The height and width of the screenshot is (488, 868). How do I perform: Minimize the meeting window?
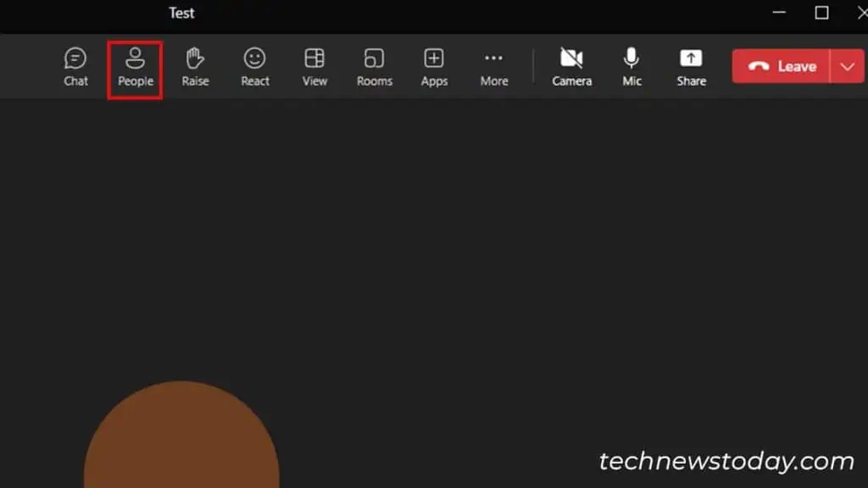780,13
